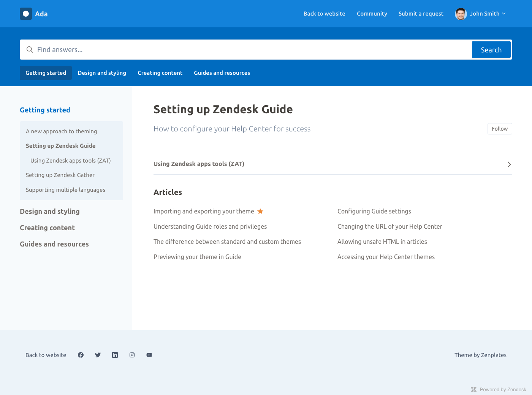This screenshot has width=532, height=395.
Task: Expand Creating content in sidebar
Action: (x=47, y=228)
